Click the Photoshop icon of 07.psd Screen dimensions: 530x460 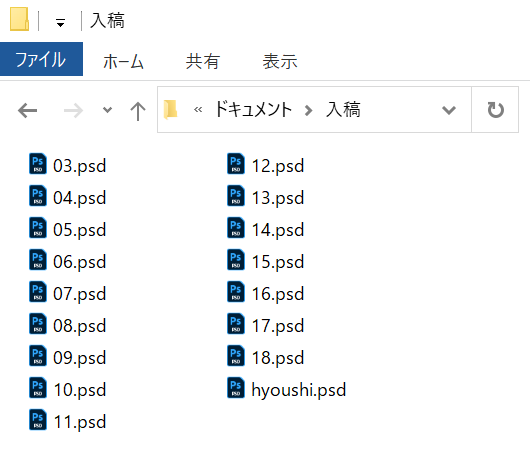[x=38, y=292]
